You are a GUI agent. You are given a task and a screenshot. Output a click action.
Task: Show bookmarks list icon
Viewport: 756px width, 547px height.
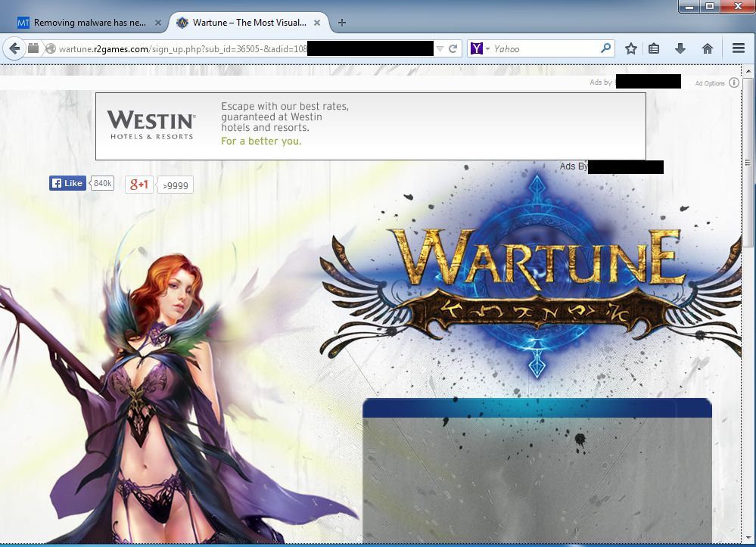pos(654,48)
